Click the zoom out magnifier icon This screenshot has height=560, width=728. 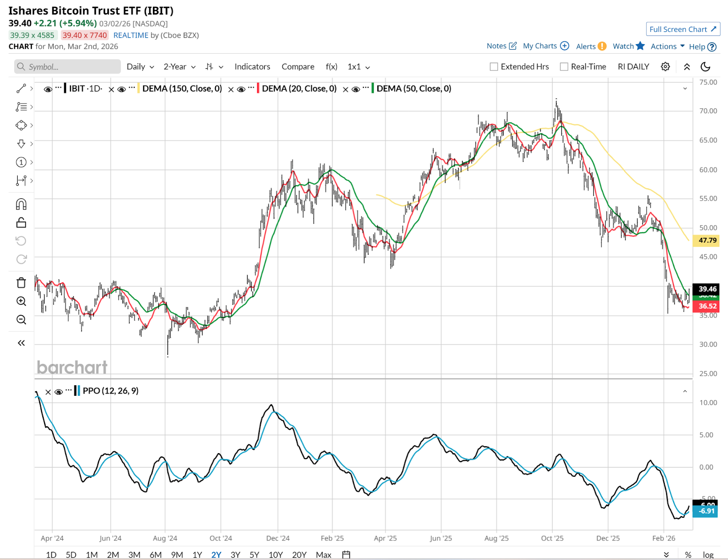(x=21, y=320)
